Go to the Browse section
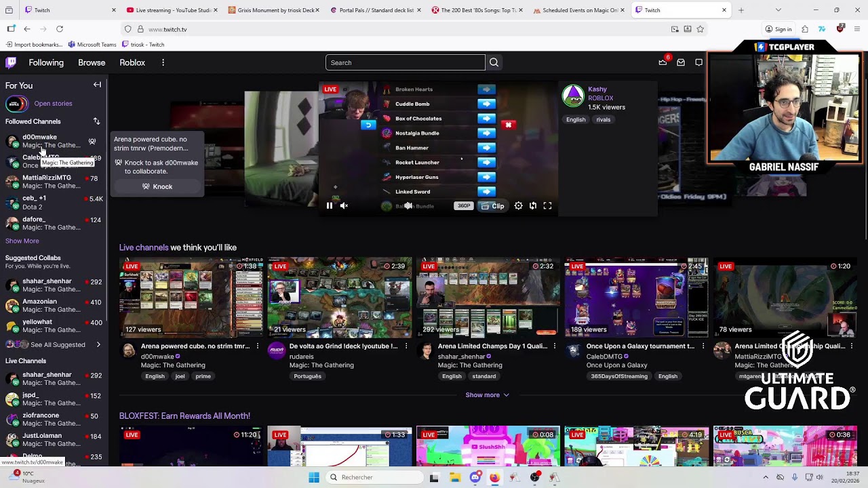This screenshot has height=488, width=868. pyautogui.click(x=92, y=62)
